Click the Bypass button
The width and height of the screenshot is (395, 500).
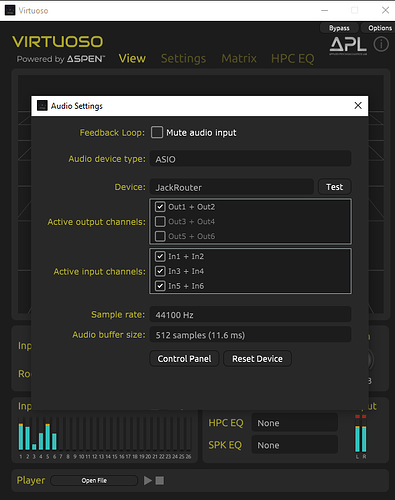point(339,28)
